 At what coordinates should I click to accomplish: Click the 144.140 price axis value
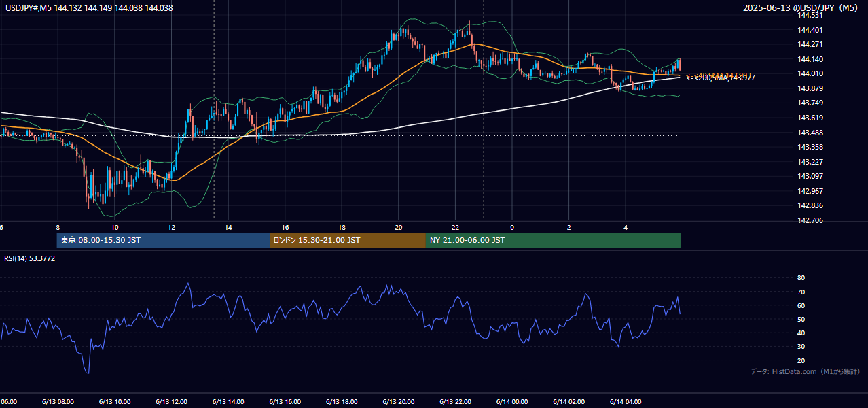point(810,59)
